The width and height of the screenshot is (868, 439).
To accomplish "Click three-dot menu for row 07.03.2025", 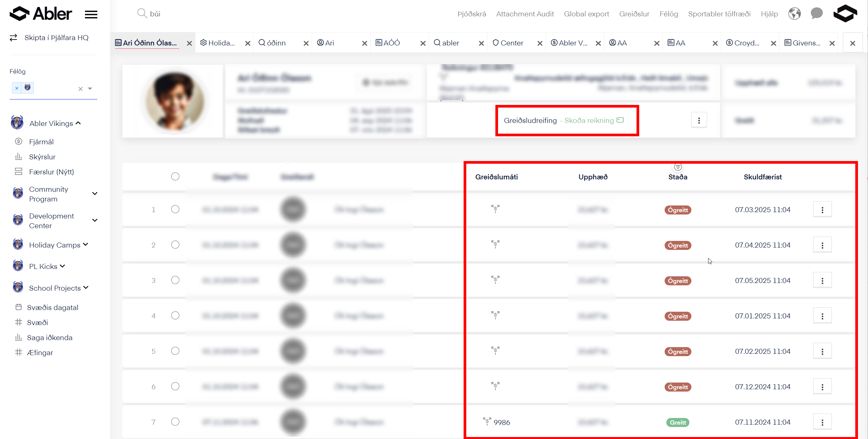I will [822, 210].
